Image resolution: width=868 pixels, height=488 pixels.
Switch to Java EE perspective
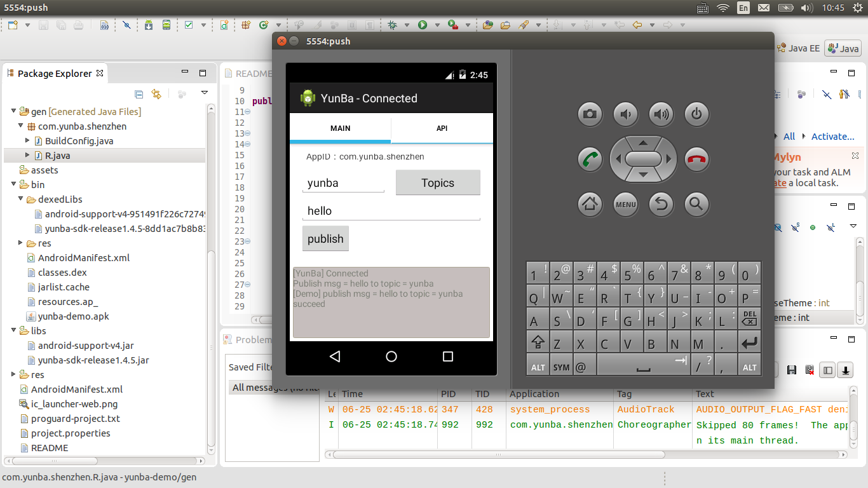[x=799, y=48]
